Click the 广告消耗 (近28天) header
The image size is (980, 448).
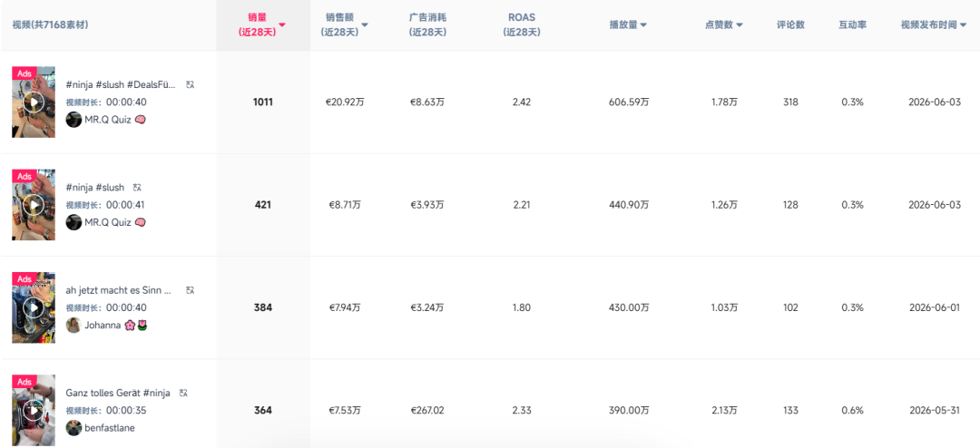427,25
